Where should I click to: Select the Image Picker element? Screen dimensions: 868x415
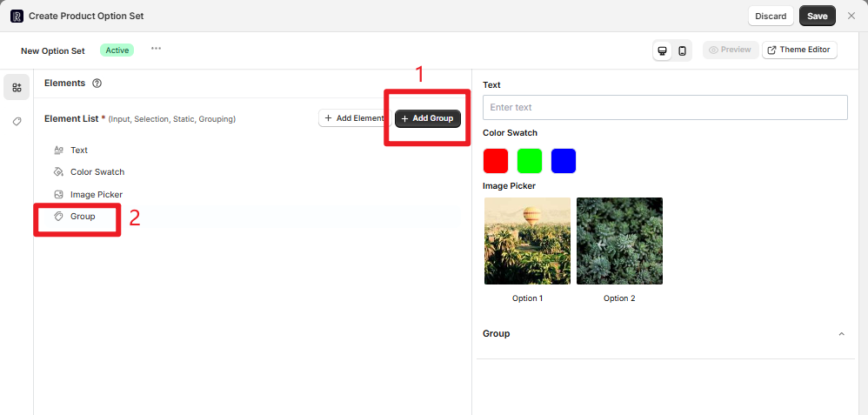click(x=96, y=195)
